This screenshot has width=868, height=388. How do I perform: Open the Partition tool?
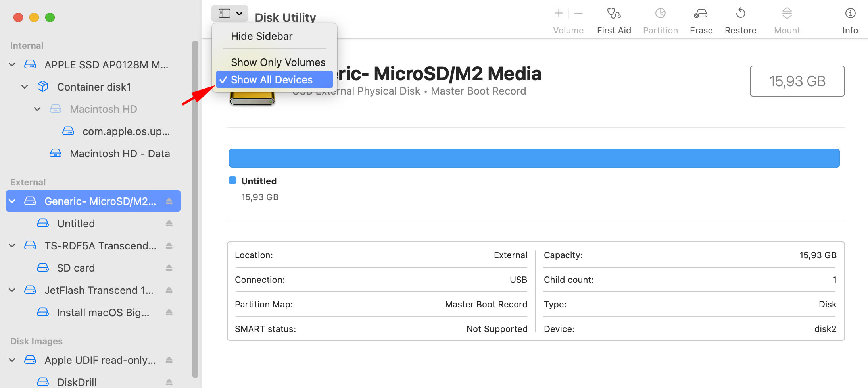click(x=660, y=21)
